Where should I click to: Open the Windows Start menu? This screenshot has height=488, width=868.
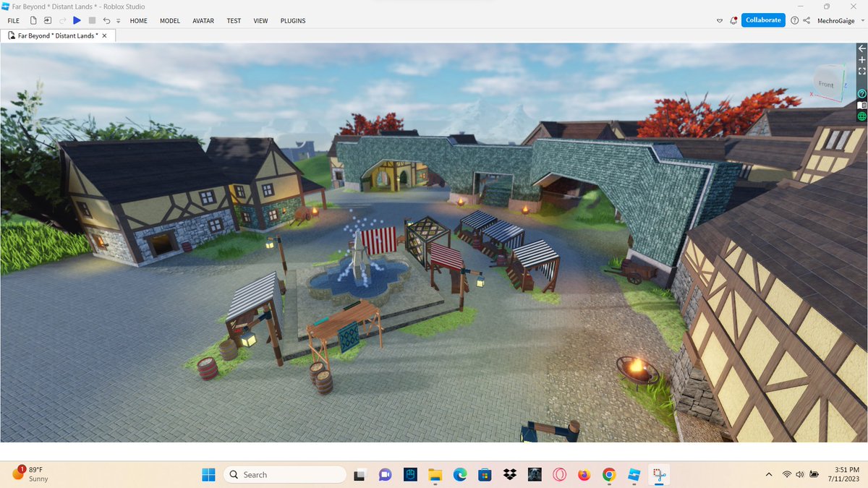pyautogui.click(x=208, y=475)
